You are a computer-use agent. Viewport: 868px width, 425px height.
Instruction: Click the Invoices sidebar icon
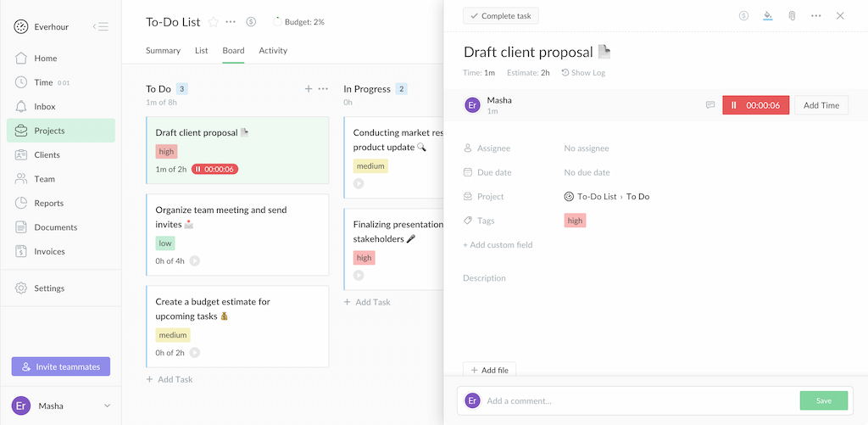(x=21, y=251)
